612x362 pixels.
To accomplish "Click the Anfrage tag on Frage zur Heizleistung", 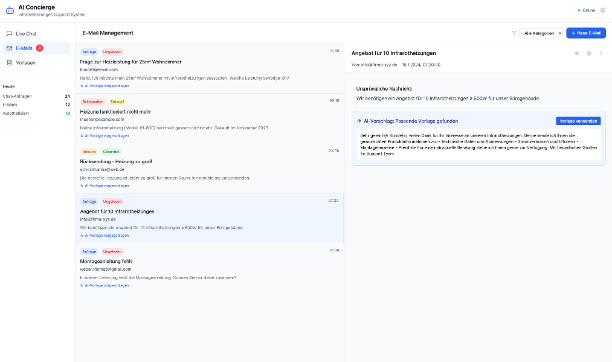I will coord(89,52).
